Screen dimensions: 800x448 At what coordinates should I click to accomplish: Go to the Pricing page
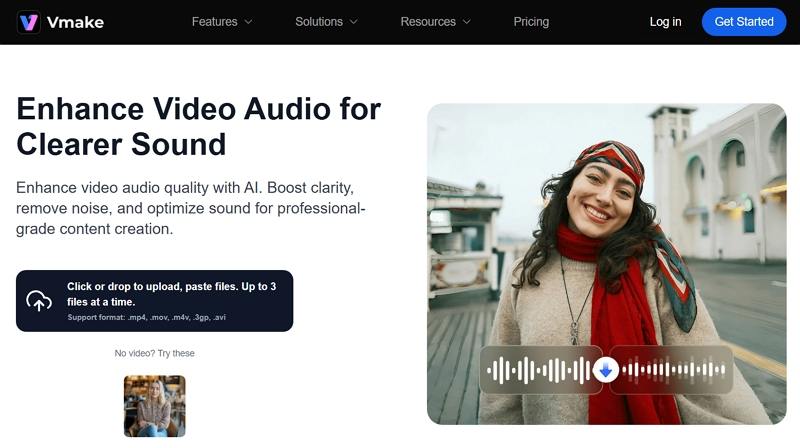click(531, 22)
